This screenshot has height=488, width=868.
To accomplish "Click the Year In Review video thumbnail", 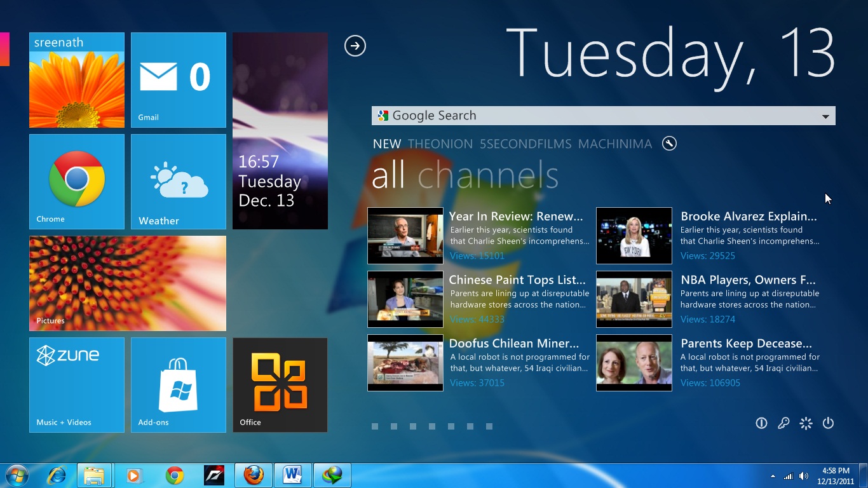I will point(405,236).
